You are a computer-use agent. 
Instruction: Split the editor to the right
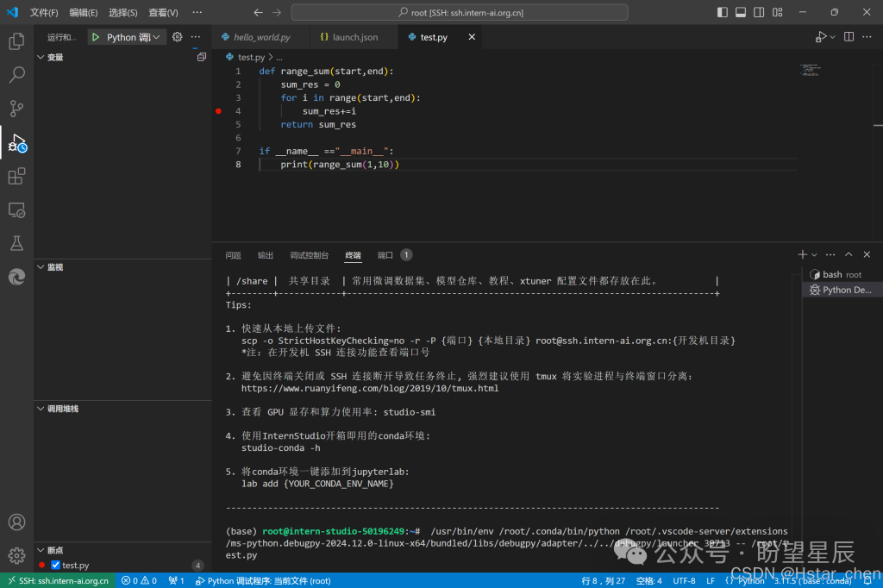[x=849, y=37]
